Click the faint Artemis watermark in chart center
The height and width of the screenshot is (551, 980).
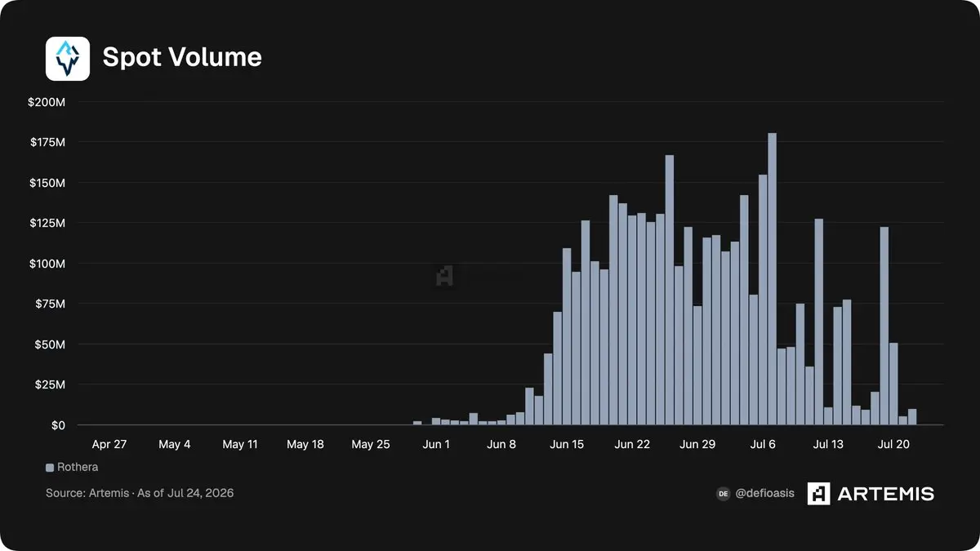(x=445, y=276)
